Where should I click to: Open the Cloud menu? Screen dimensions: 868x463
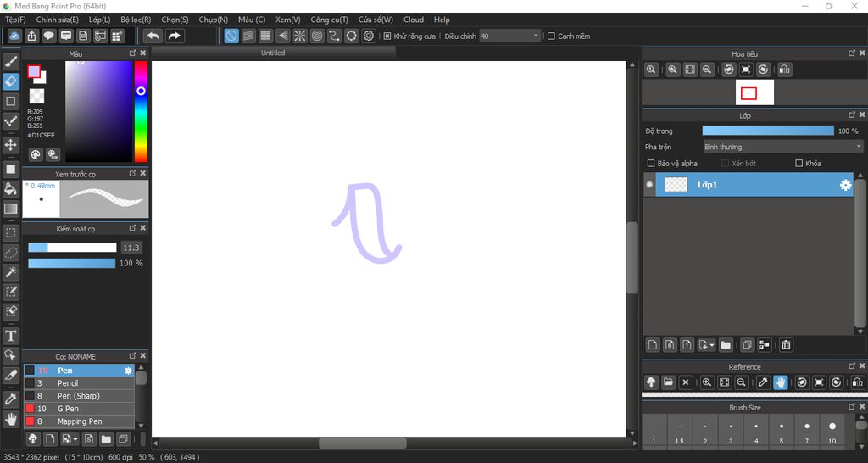414,20
